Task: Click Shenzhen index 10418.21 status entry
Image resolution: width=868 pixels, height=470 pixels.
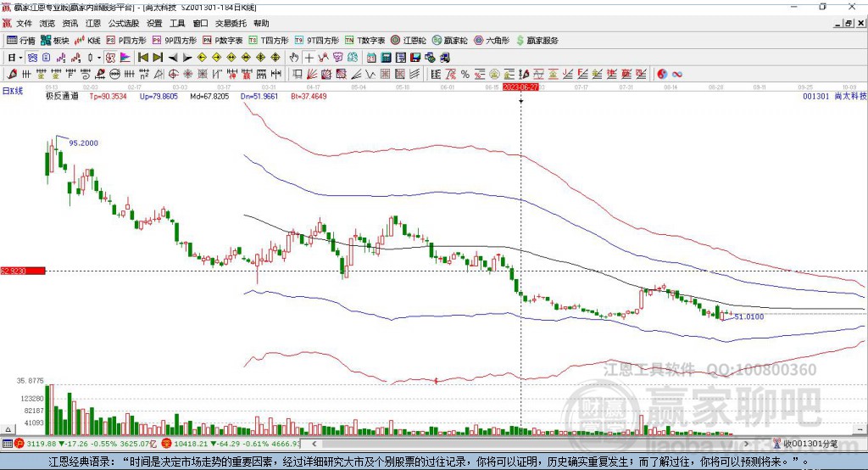Action: (x=231, y=444)
